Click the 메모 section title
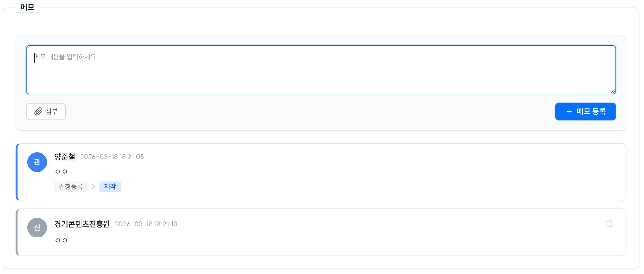 (27, 7)
